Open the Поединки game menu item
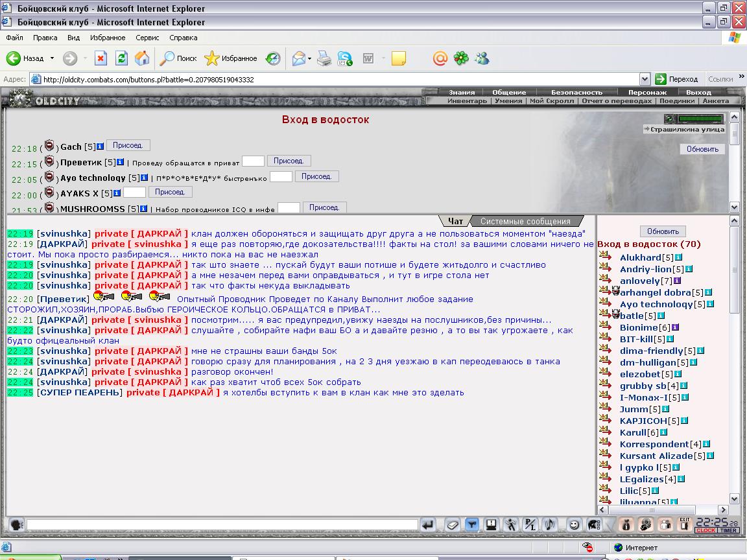Screen dimensions: 747x560 coord(677,101)
